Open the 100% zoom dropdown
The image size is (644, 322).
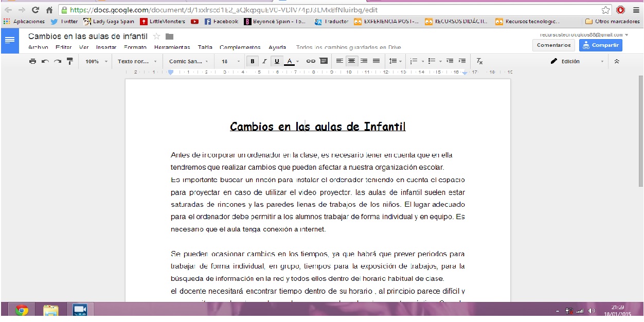(x=96, y=61)
